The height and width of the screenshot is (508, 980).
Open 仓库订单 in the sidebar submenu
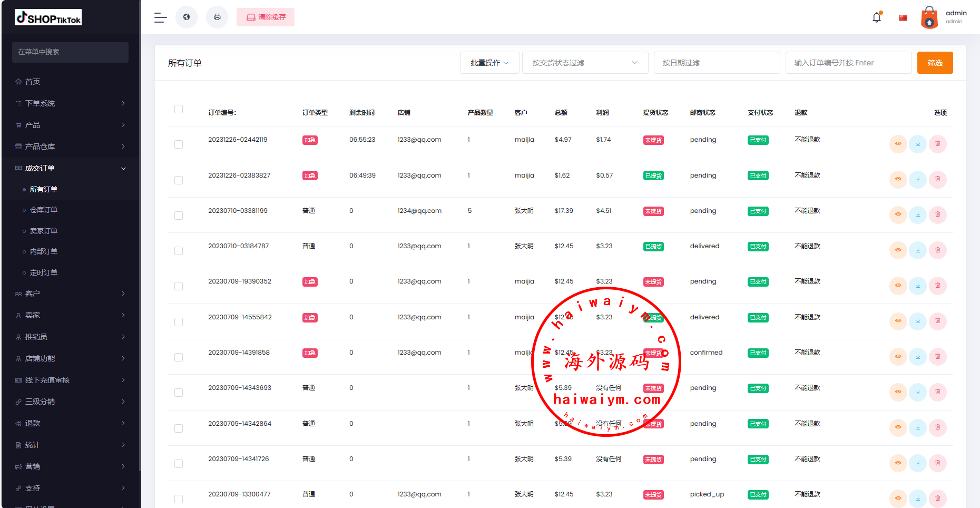44,210
